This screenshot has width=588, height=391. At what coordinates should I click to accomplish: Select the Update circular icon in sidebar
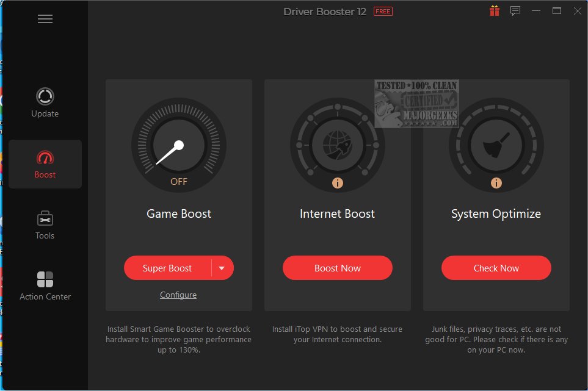(x=45, y=96)
